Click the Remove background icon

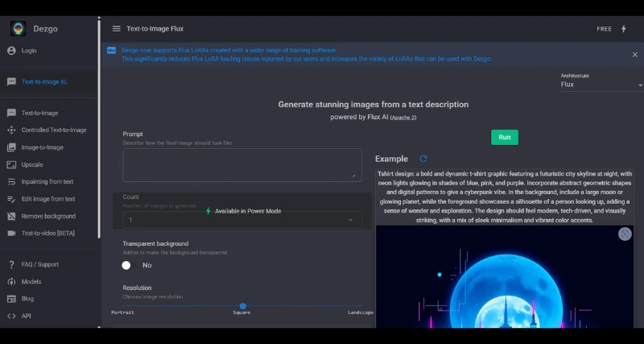coord(11,216)
